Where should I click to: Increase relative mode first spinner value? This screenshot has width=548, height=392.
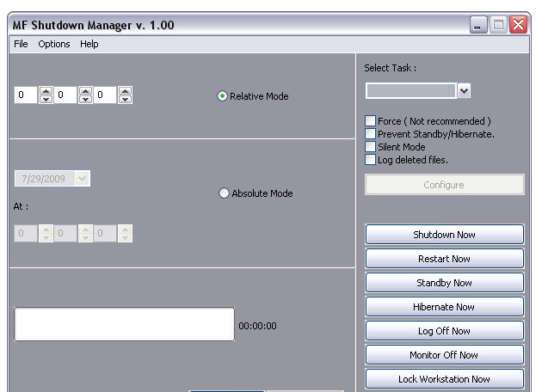[x=46, y=91]
